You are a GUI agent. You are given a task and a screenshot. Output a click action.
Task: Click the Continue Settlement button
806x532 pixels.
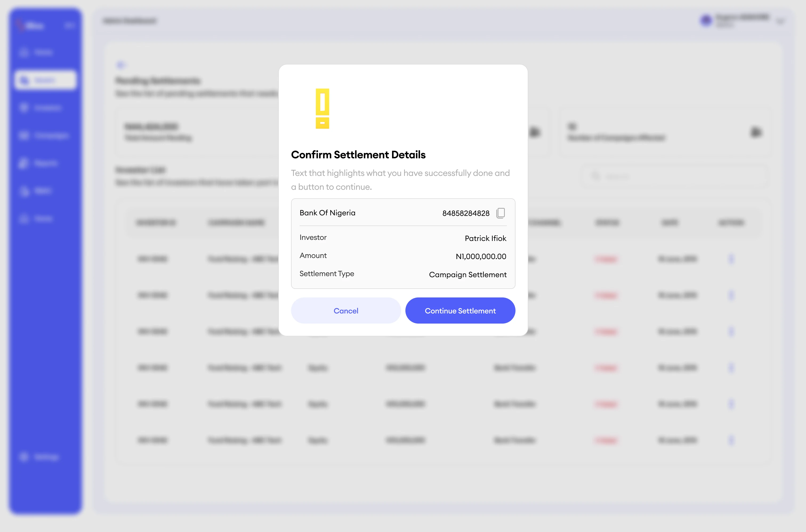(460, 311)
